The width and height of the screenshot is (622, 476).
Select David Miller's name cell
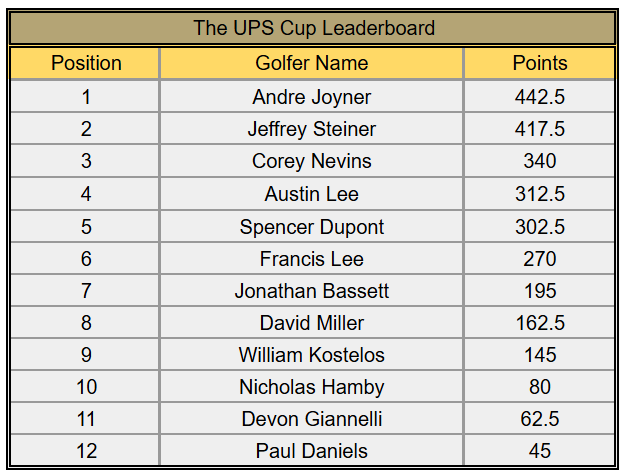pyautogui.click(x=311, y=323)
